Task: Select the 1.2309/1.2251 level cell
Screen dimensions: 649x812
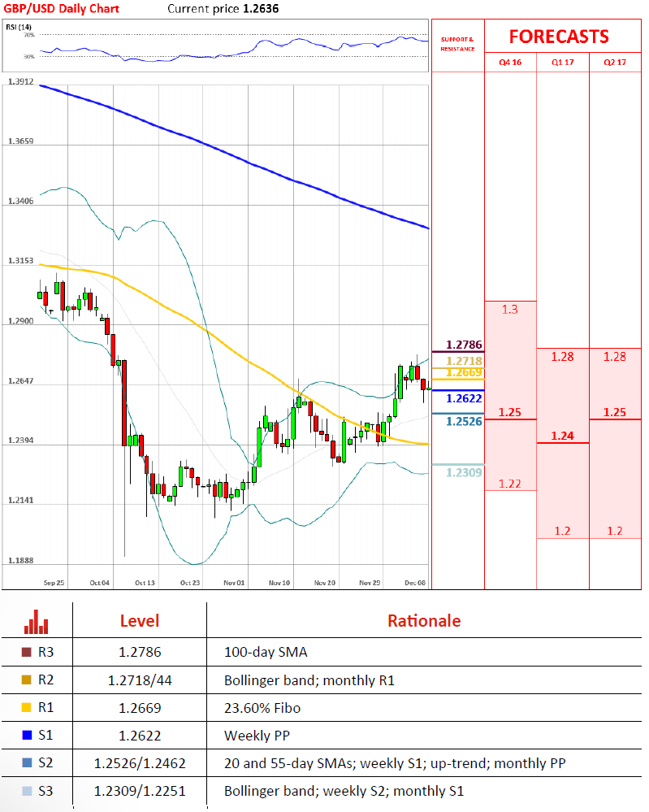Action: (140, 792)
